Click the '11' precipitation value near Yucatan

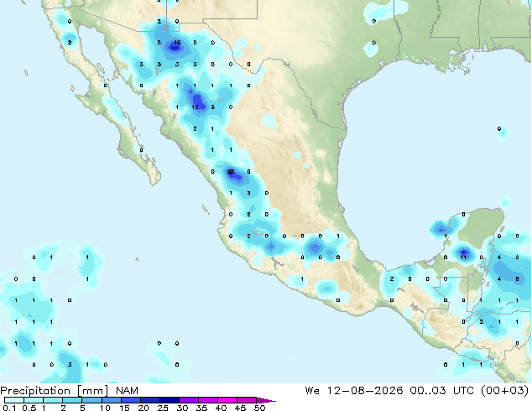(x=463, y=257)
